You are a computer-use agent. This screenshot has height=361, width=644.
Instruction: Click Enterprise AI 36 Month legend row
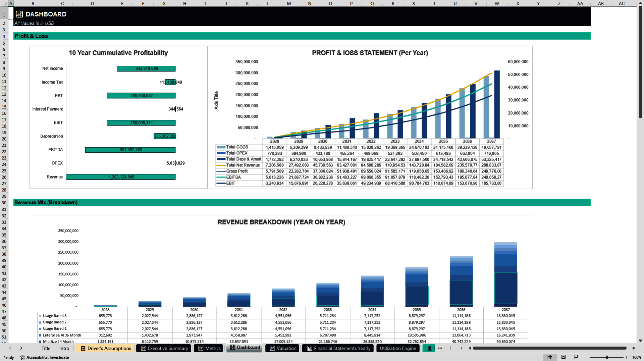pyautogui.click(x=60, y=335)
